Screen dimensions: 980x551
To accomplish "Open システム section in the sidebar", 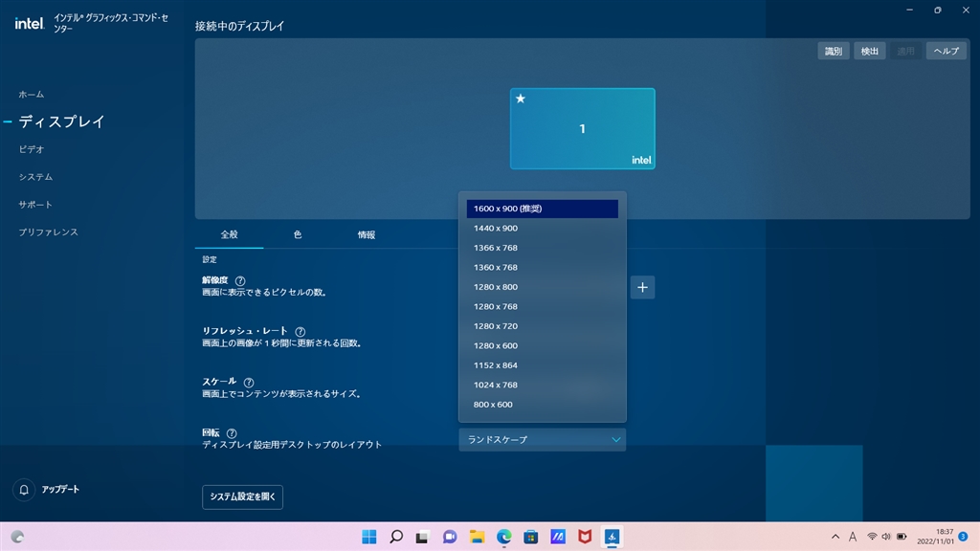I will point(35,177).
